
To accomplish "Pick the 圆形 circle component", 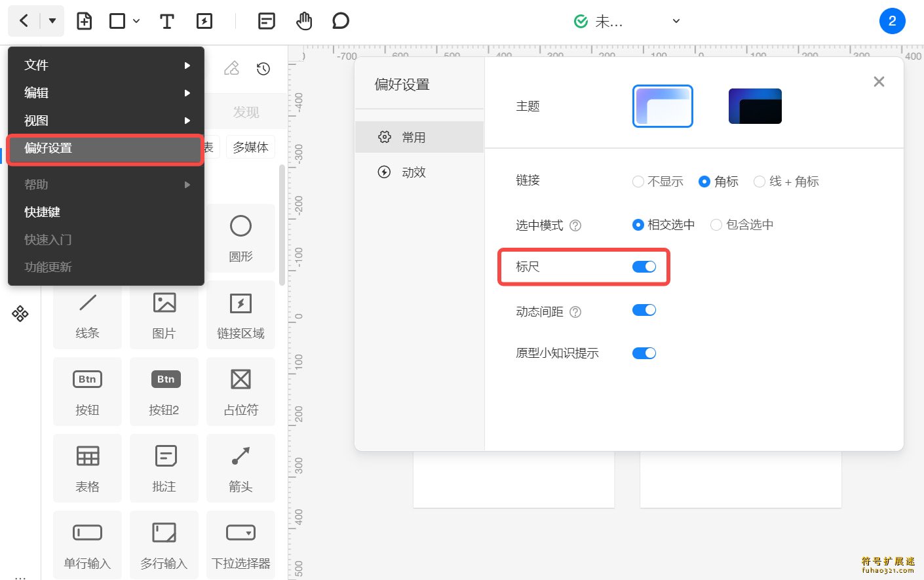I will 241,238.
